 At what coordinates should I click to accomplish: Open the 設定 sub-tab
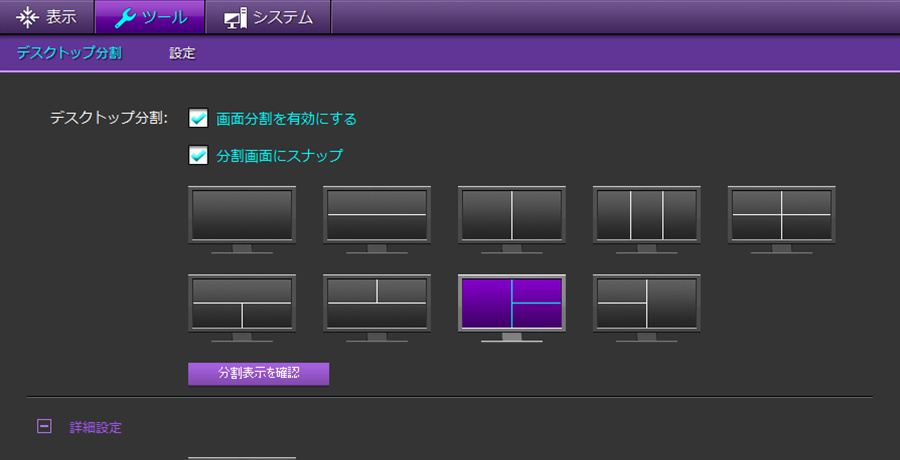coord(182,53)
